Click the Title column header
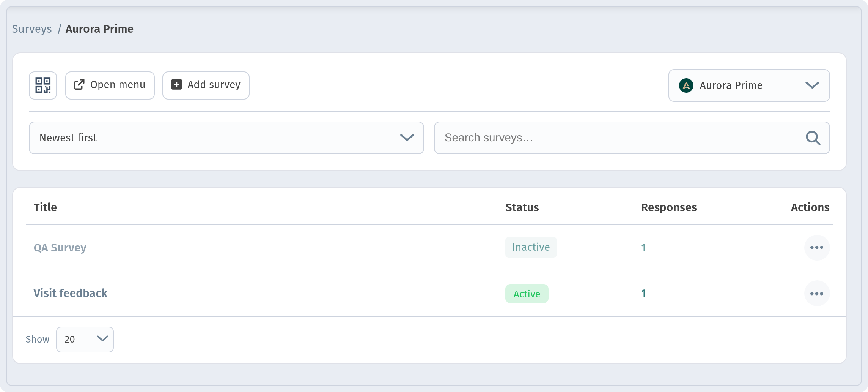The width and height of the screenshot is (868, 392). pyautogui.click(x=45, y=207)
